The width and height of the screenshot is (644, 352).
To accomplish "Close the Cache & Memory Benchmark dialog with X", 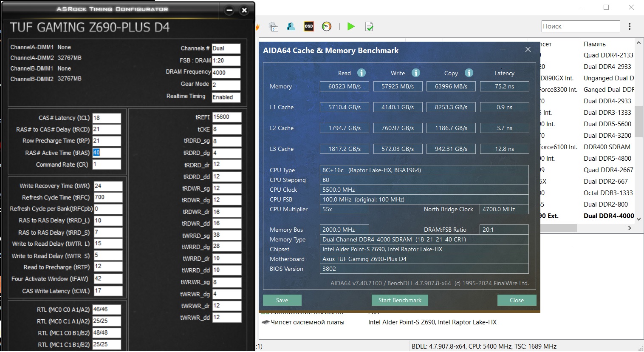I will click(528, 50).
